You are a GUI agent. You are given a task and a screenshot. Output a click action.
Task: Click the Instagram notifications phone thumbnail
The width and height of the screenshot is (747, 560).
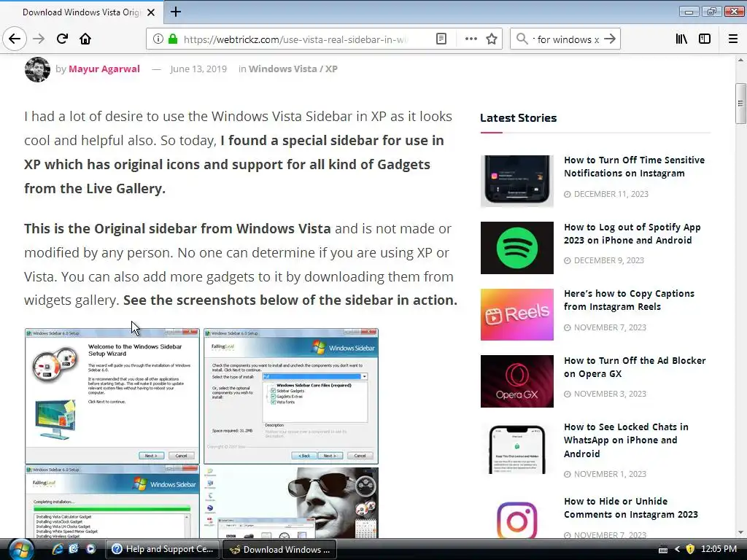(517, 181)
